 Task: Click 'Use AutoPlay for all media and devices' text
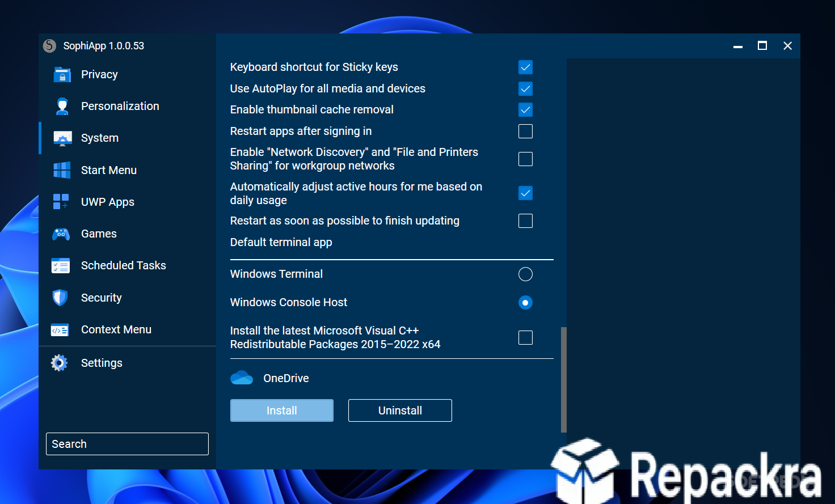[328, 88]
